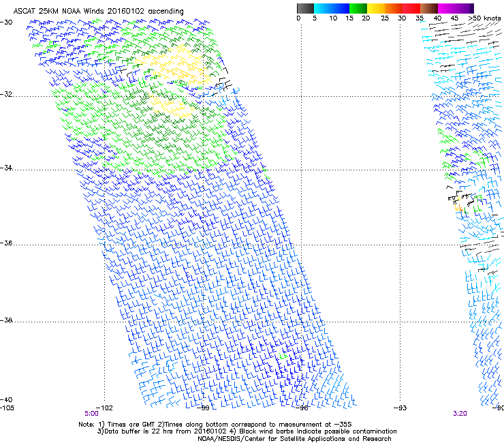504x443 pixels.
Task: Click the latitude label '-36'
Action: coord(6,243)
